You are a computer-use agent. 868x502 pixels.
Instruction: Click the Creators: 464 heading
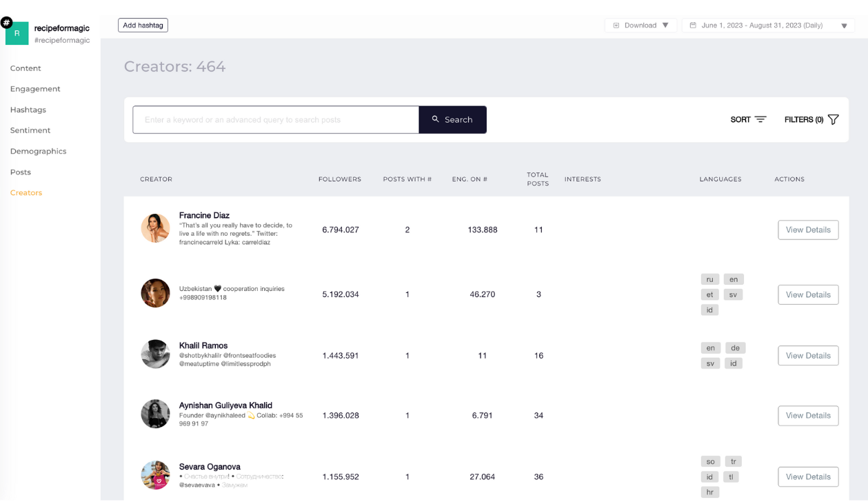(174, 67)
